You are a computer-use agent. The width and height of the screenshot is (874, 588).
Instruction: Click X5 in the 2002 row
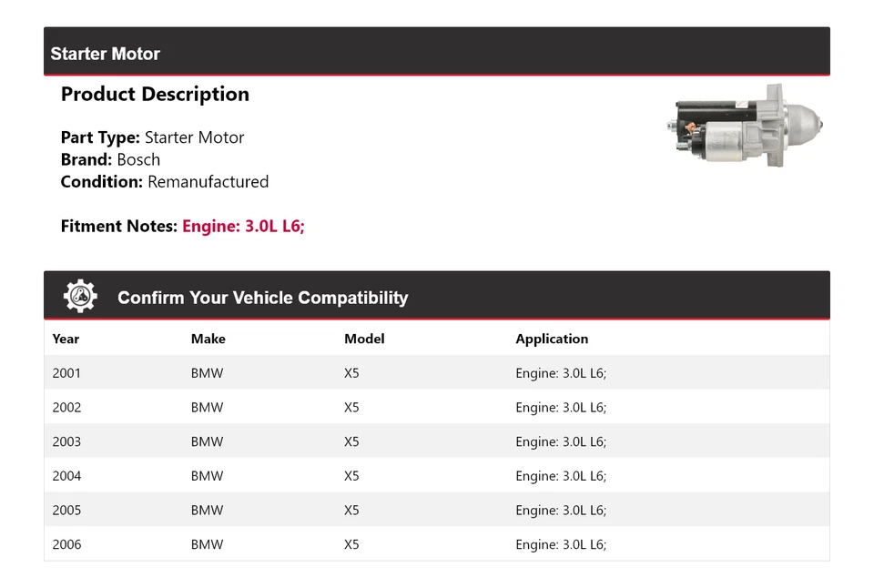351,408
